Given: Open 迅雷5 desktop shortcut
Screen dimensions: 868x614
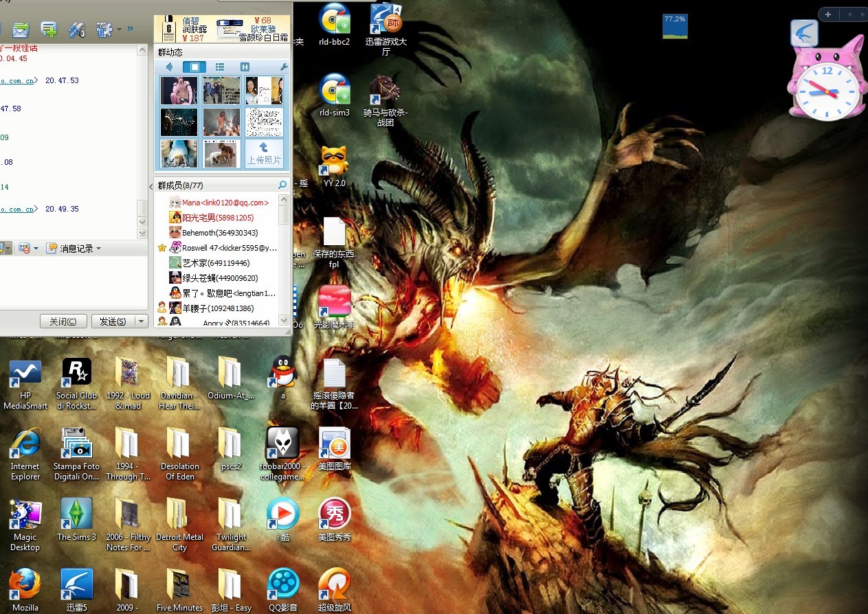Looking at the screenshot, I should point(76,591).
